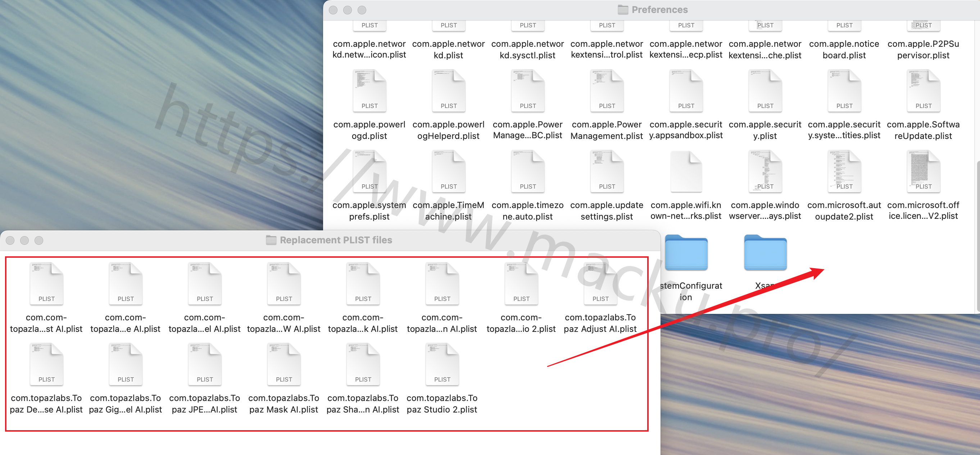
Task: Click com.apple.networkextensi...trol.plist name
Action: pyautogui.click(x=607, y=50)
